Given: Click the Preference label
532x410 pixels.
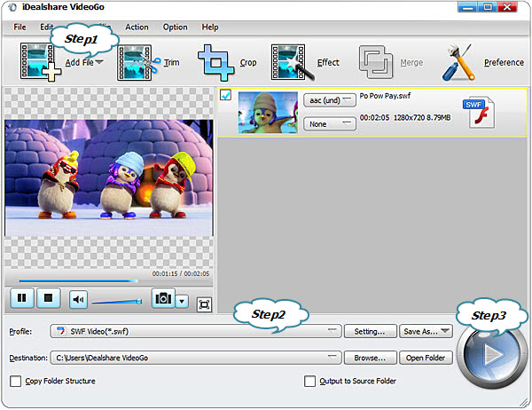Looking at the screenshot, I should pos(504,62).
